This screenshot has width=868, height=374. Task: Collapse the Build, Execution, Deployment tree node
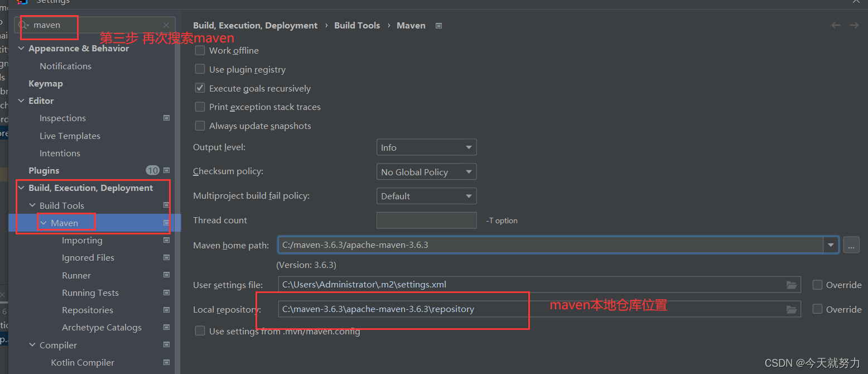tap(21, 188)
